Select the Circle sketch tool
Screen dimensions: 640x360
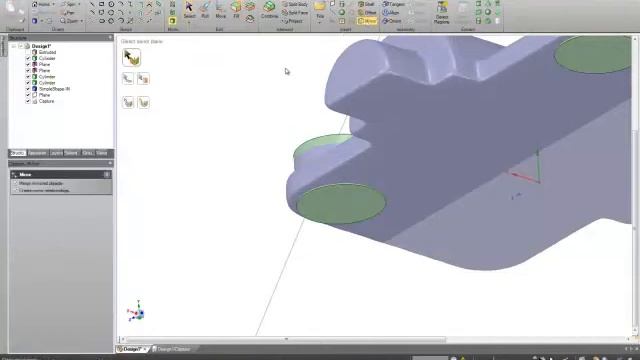tap(111, 4)
